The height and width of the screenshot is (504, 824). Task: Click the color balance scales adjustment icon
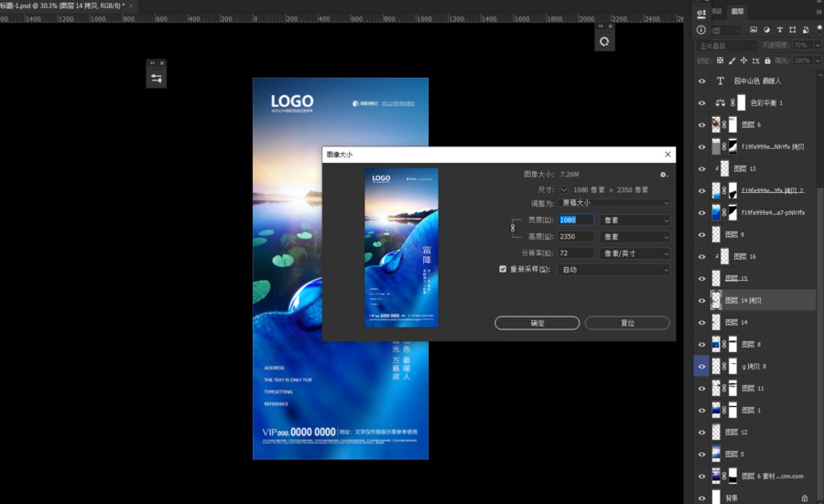click(x=720, y=102)
